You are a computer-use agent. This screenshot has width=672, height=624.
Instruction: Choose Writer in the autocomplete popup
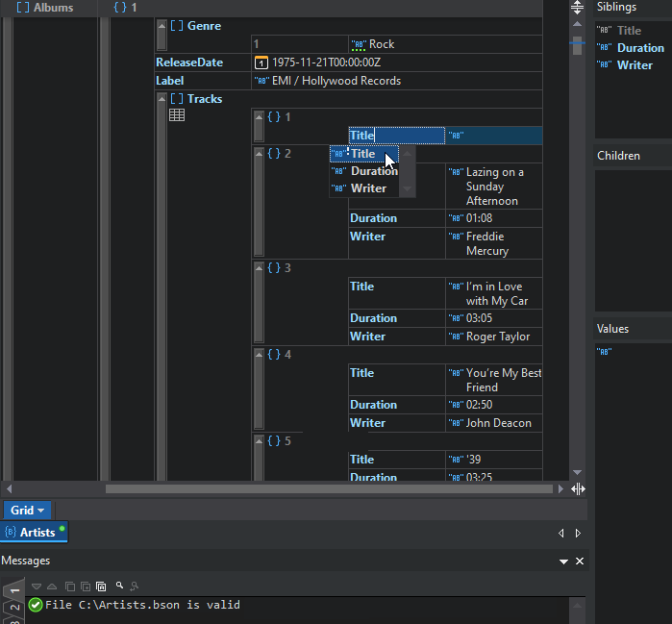(368, 188)
